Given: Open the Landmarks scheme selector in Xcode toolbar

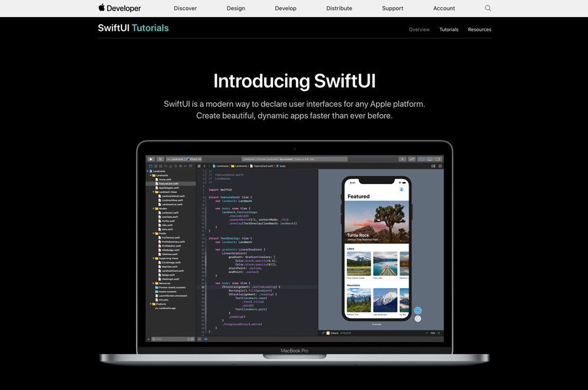Looking at the screenshot, I should tap(175, 159).
